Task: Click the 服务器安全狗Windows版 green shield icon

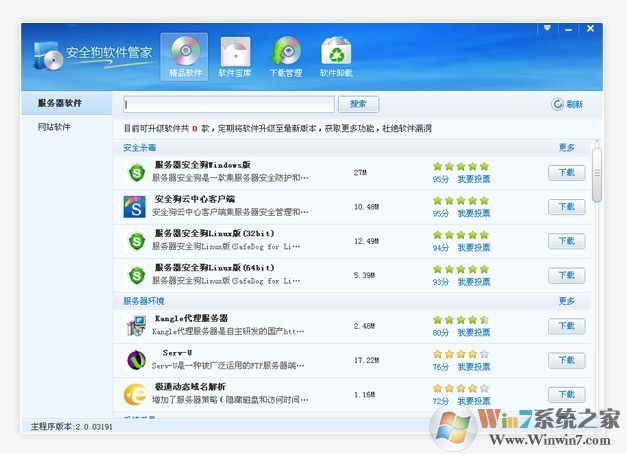Action: (x=137, y=173)
